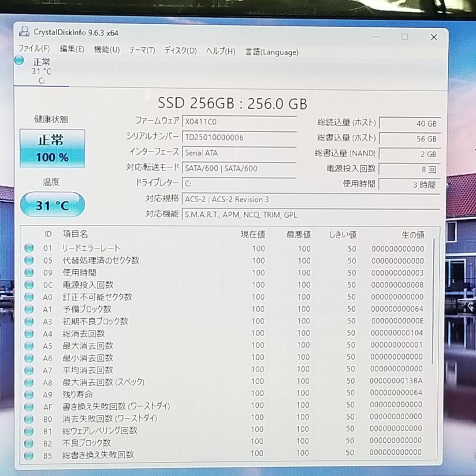Image resolution: width=476 pixels, height=476 pixels.
Task: Click the CrystalDiskInfo application icon
Action: click(x=24, y=32)
